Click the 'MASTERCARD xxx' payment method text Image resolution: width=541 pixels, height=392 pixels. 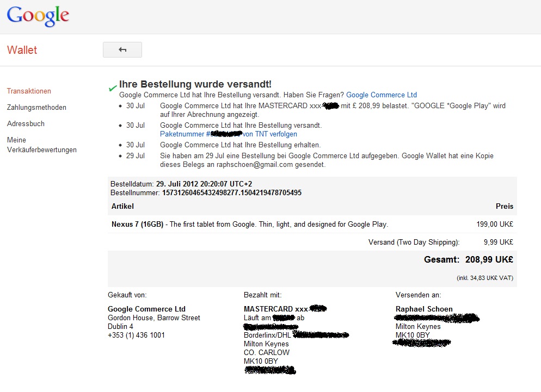pyautogui.click(x=276, y=309)
